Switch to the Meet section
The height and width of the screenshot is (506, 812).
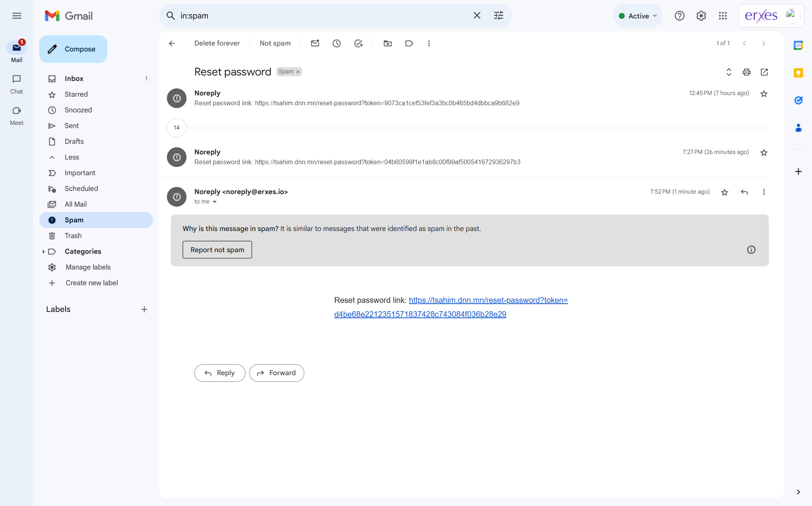pyautogui.click(x=16, y=116)
